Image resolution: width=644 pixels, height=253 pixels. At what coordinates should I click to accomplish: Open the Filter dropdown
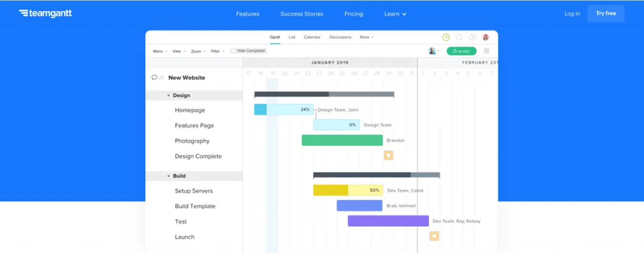coord(217,51)
